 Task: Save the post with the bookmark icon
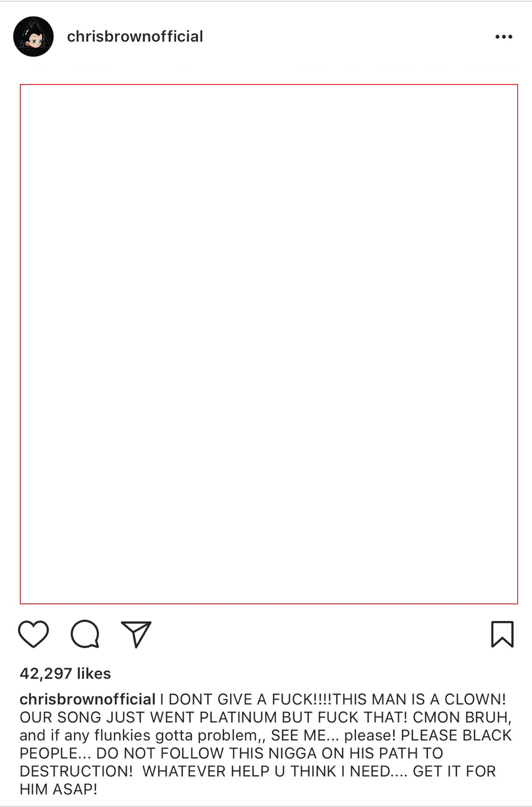pyautogui.click(x=502, y=634)
